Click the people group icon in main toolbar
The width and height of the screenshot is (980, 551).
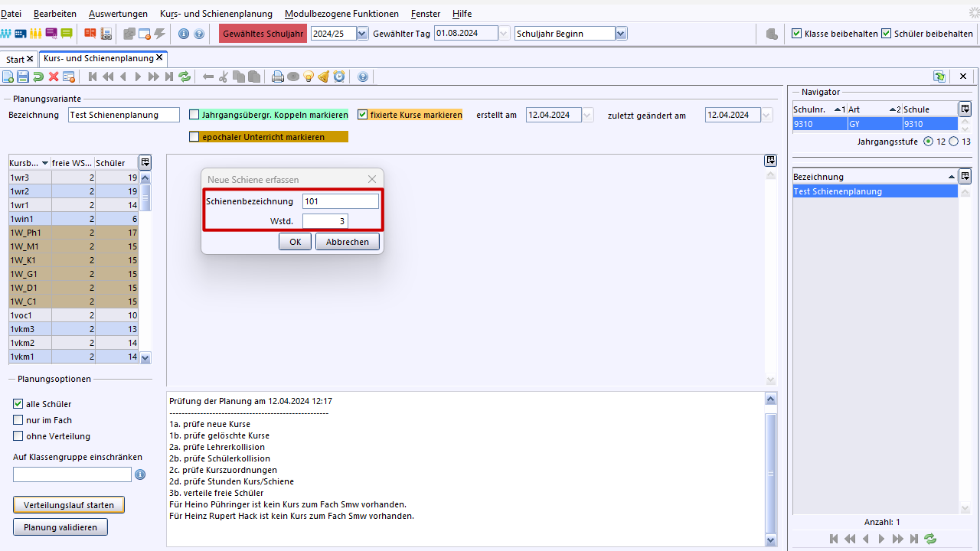(x=6, y=34)
